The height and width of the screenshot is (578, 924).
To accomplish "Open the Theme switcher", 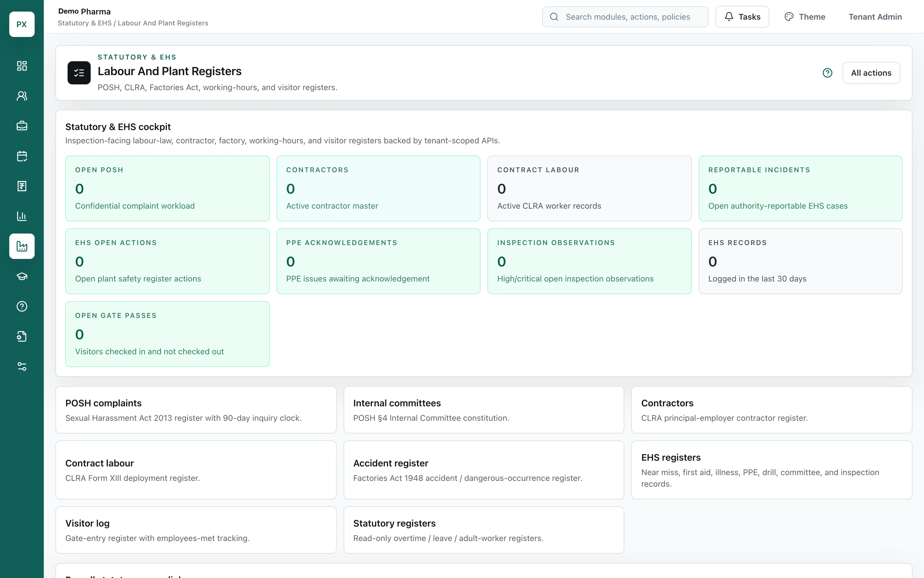I will pyautogui.click(x=804, y=17).
